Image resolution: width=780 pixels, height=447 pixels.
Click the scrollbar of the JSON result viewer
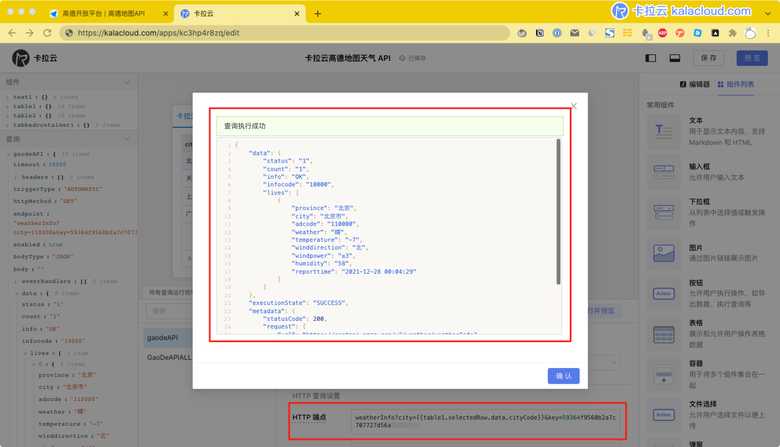558,212
